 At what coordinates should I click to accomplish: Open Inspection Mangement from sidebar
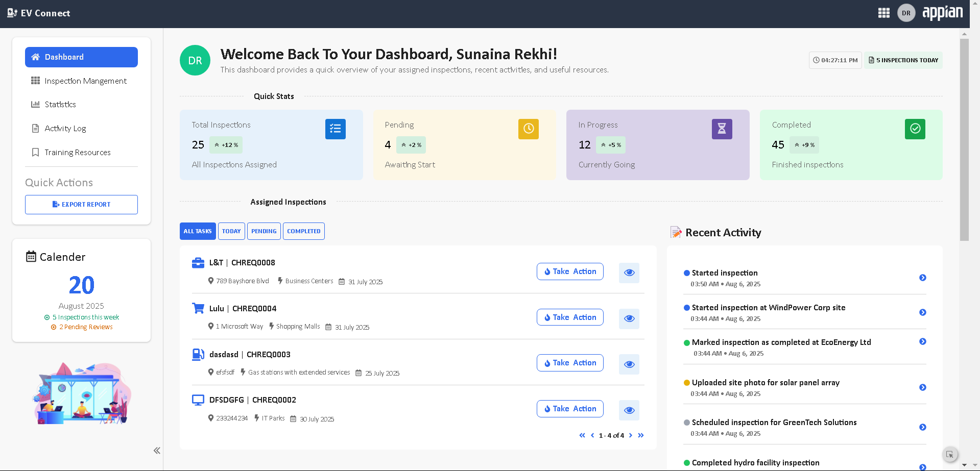(85, 81)
